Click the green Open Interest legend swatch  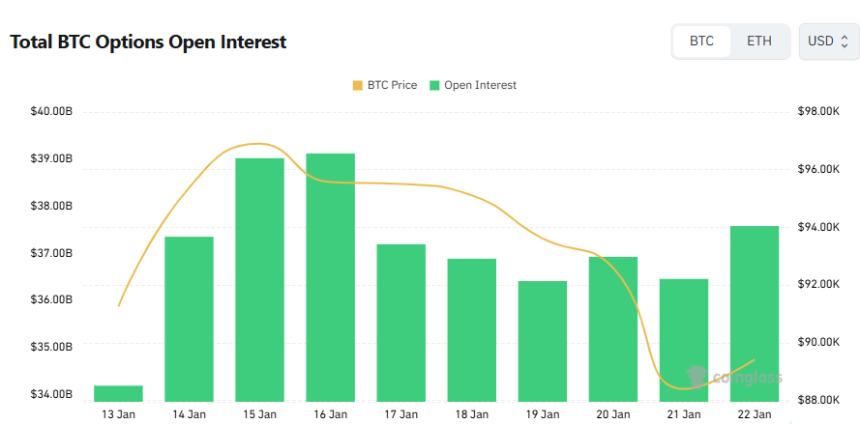(x=435, y=86)
